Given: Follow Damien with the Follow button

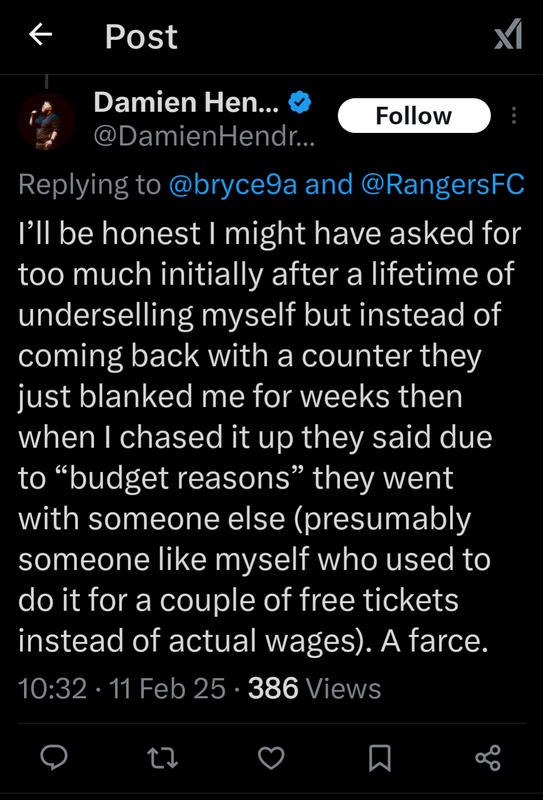Looking at the screenshot, I should coord(414,116).
